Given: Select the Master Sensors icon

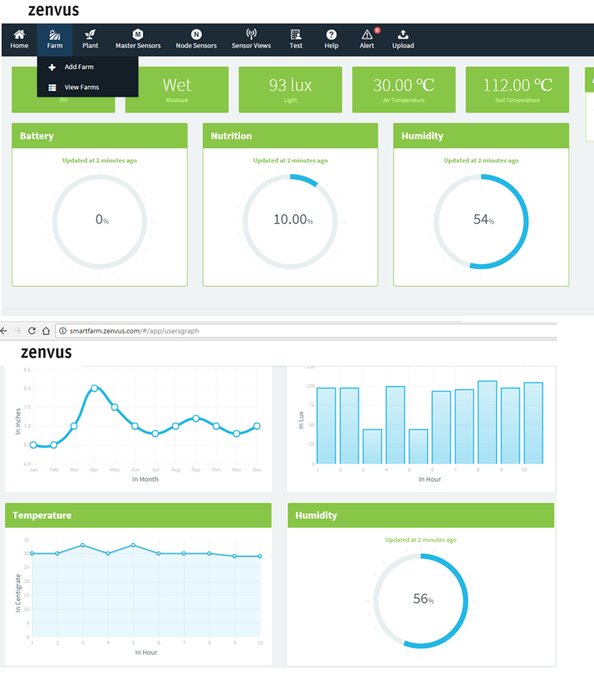Looking at the screenshot, I should (x=138, y=35).
